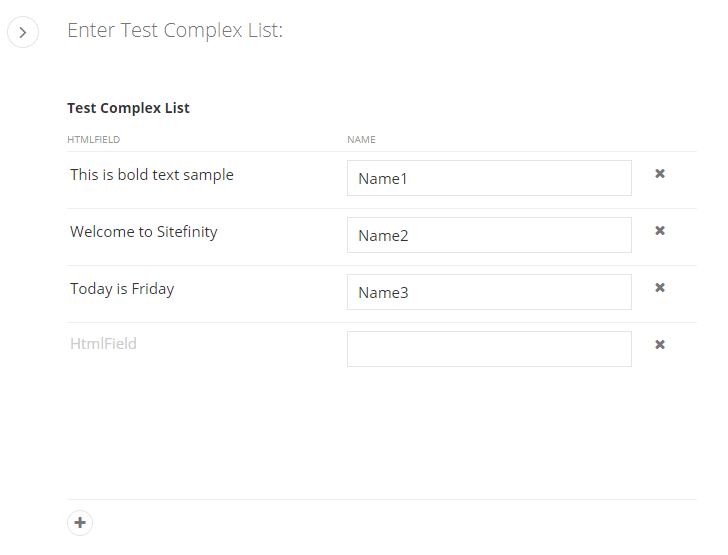Viewport: 728px width, 555px height.
Task: Edit the 'Today is Friday' HTML field
Action: (122, 289)
